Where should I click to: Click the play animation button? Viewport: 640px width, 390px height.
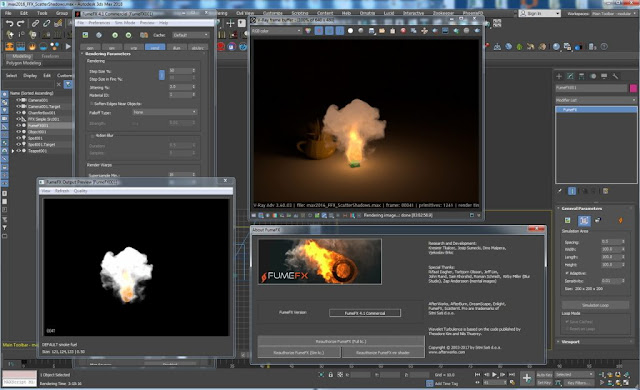click(x=495, y=374)
